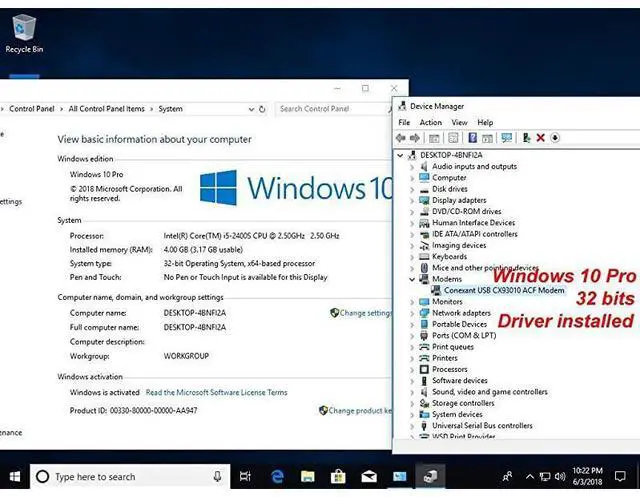Click the Device Manager taskbar icon
640x497 pixels.
pos(430,477)
